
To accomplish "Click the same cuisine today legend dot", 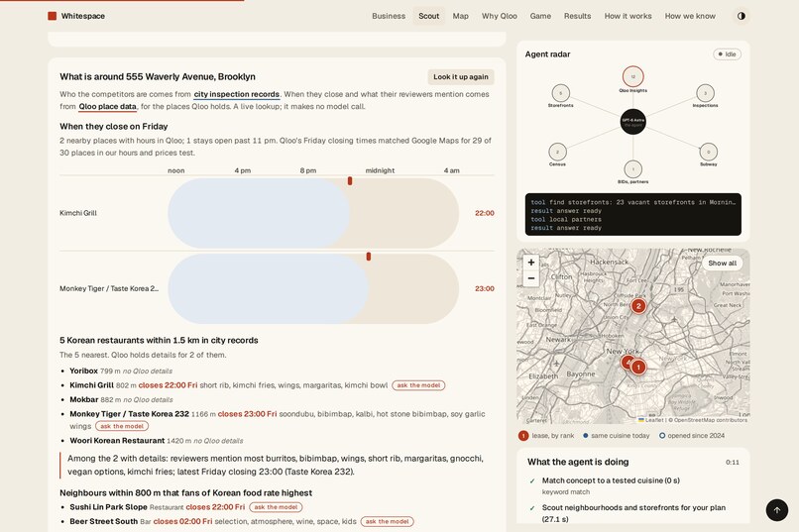I will pyautogui.click(x=586, y=436).
